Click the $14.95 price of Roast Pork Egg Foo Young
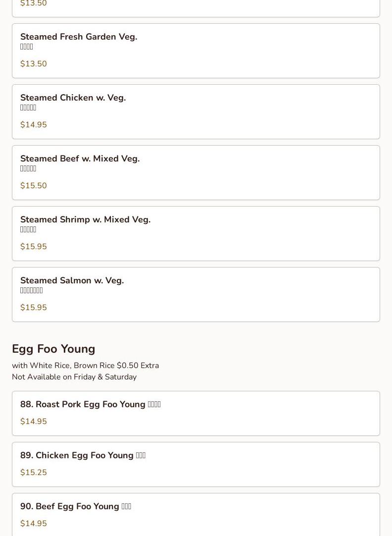This screenshot has width=392, height=536. [x=34, y=422]
